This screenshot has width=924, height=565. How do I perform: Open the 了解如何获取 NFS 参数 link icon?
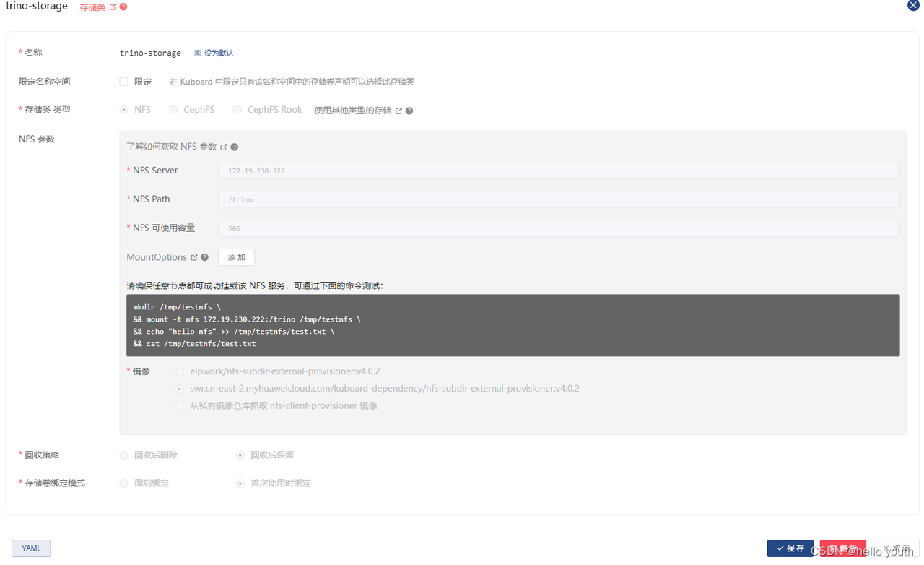tap(222, 146)
